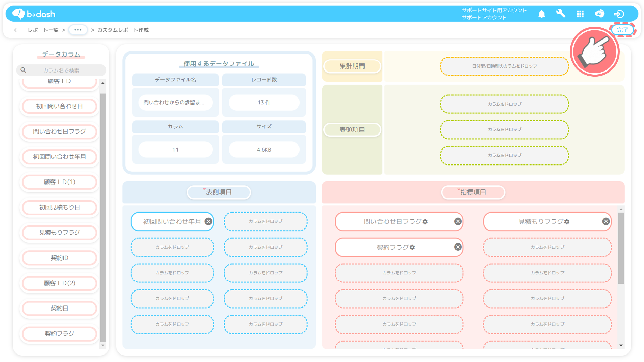
Task: Click the data file name 問い合わせからの歩留ま…
Action: point(175,103)
